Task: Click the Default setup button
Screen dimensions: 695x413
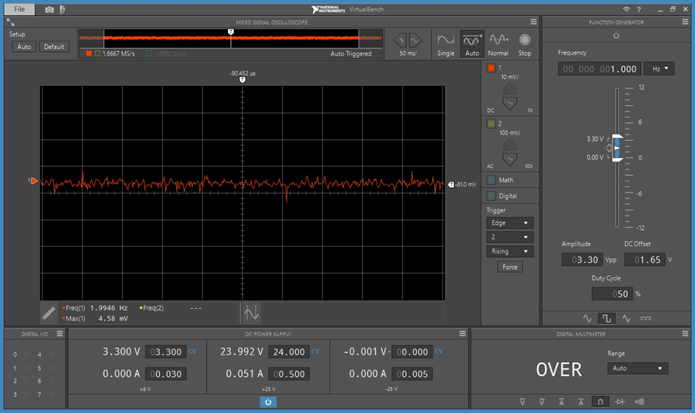Action: coord(54,46)
